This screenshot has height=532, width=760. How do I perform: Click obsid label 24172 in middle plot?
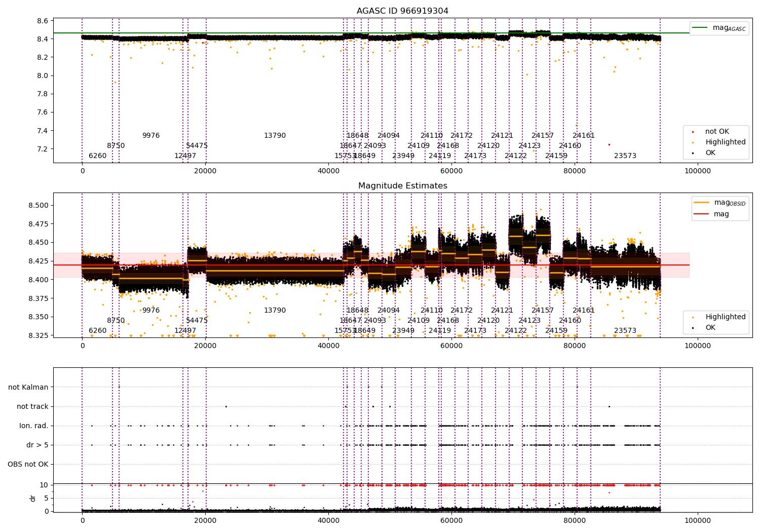462,311
